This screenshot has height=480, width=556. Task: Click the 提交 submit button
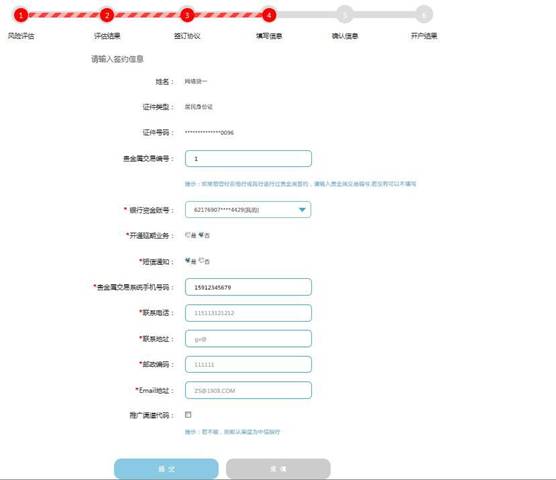point(166,469)
